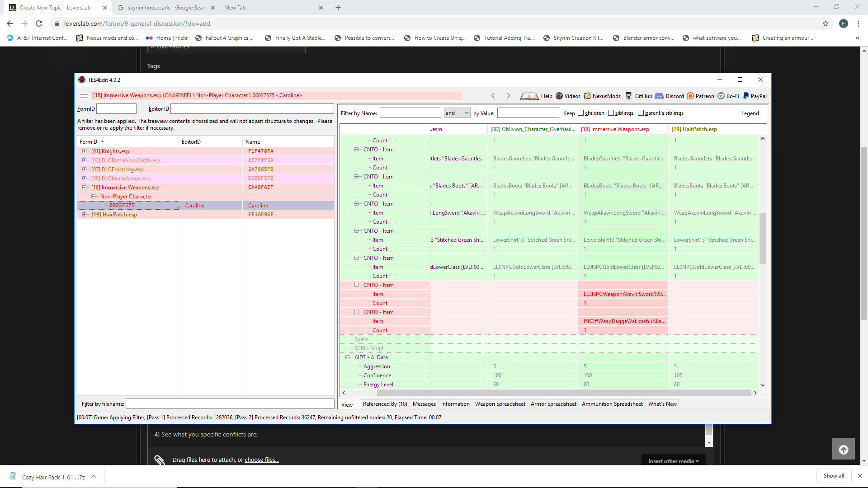Open Chrome's three-dot menu
868x488 pixels.
tap(858, 23)
